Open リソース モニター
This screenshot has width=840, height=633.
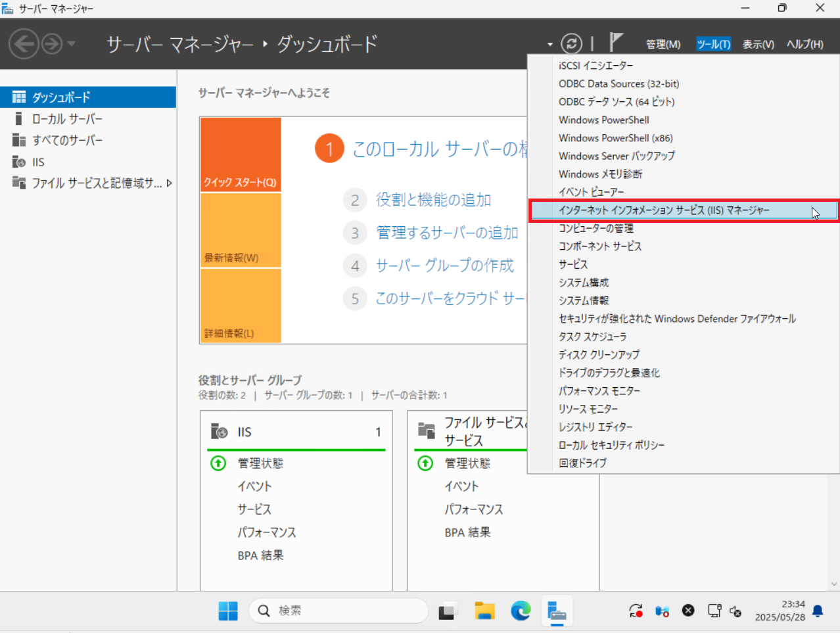point(684,409)
